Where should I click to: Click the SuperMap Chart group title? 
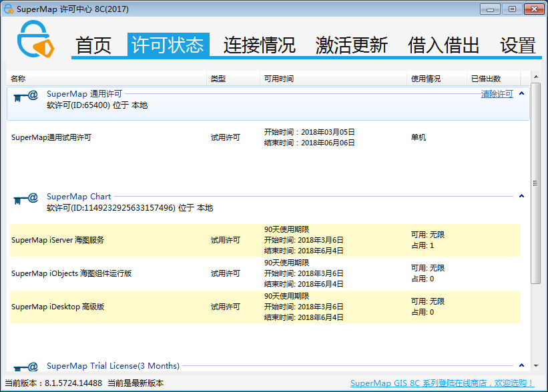[x=79, y=197]
